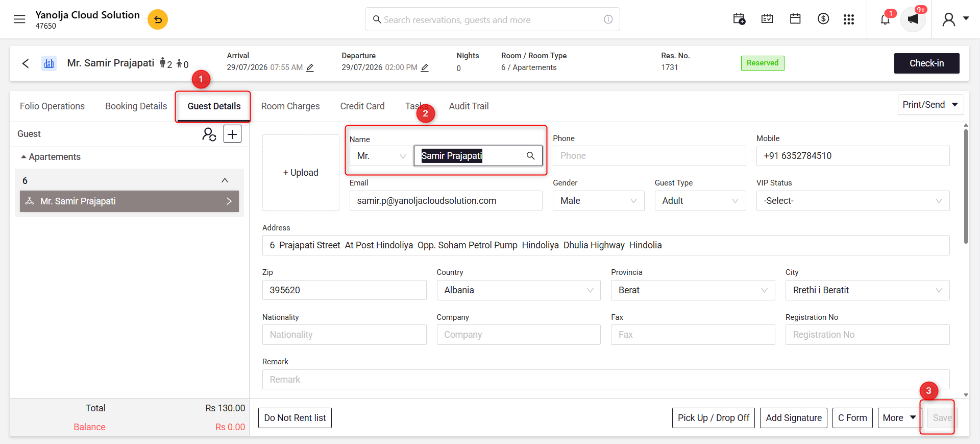
Task: Click the Reserved status badge
Action: coord(763,63)
